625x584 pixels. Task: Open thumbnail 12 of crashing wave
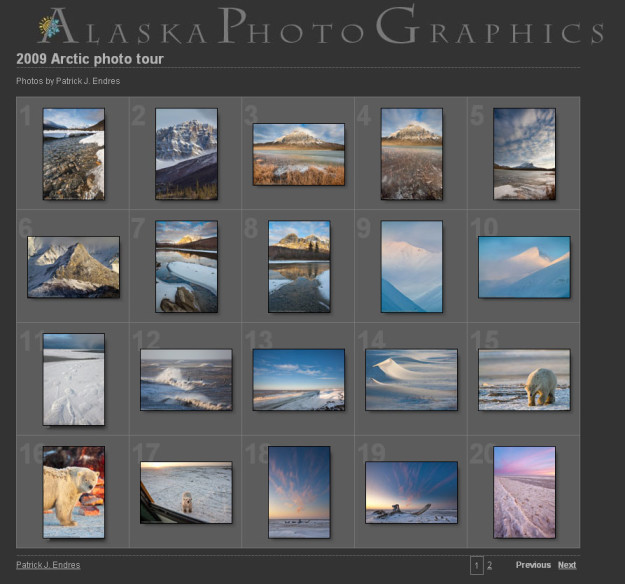186,379
